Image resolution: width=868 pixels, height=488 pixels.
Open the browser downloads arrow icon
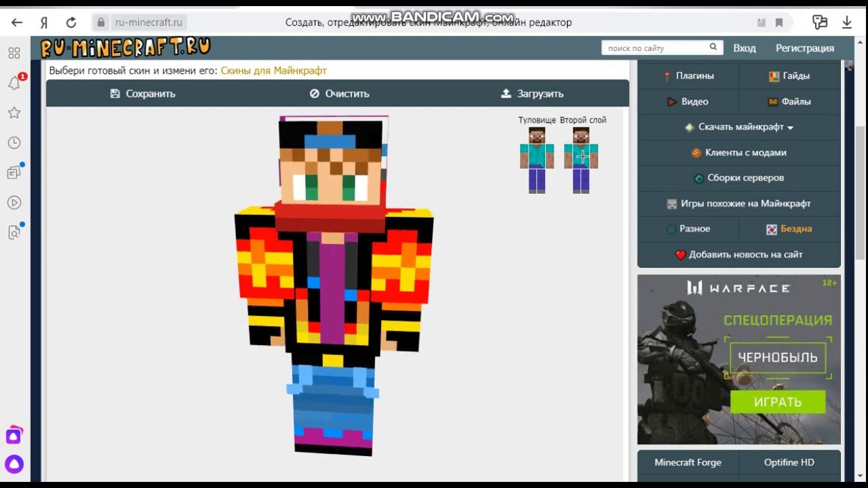(x=847, y=22)
